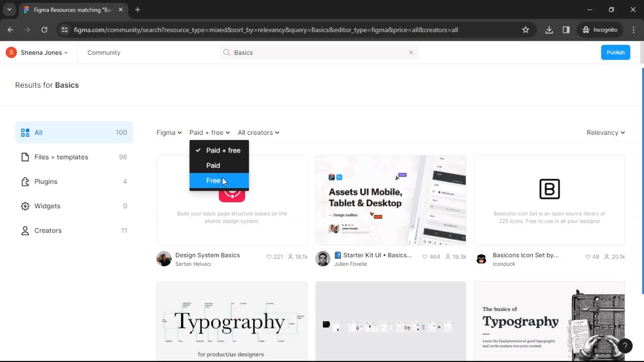The width and height of the screenshot is (644, 362).
Task: Open Chrome downloads icon
Action: (x=549, y=30)
